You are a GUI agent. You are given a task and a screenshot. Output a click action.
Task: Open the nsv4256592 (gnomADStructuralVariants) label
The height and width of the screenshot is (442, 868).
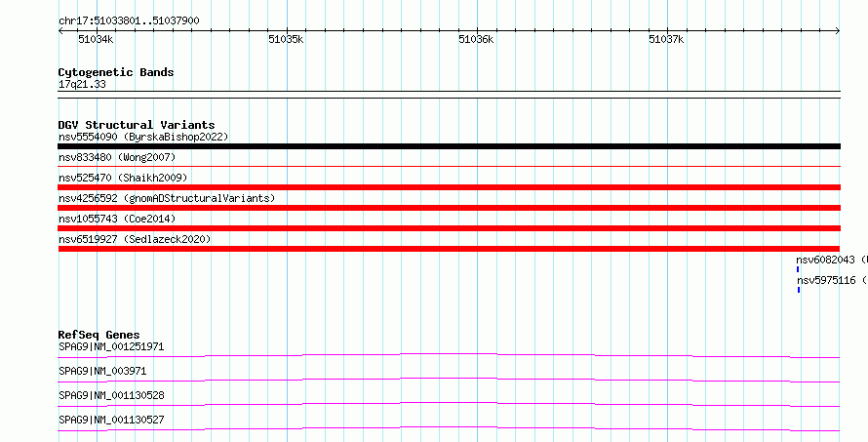point(167,198)
